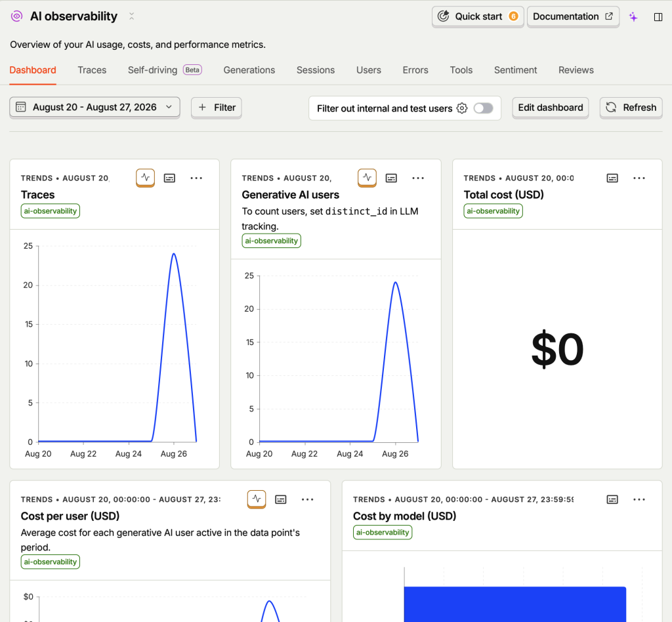672x622 pixels.
Task: Select the Sessions tab
Action: tap(316, 70)
